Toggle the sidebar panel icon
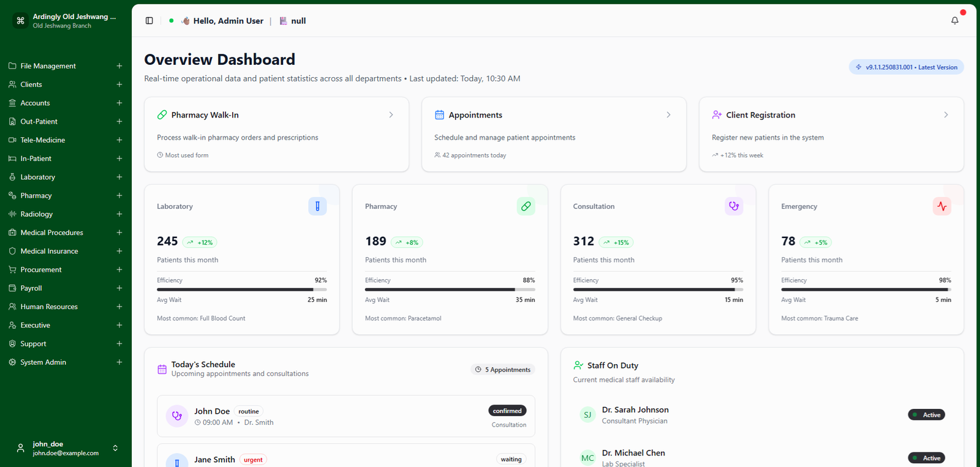Viewport: 980px width, 467px height. 149,21
